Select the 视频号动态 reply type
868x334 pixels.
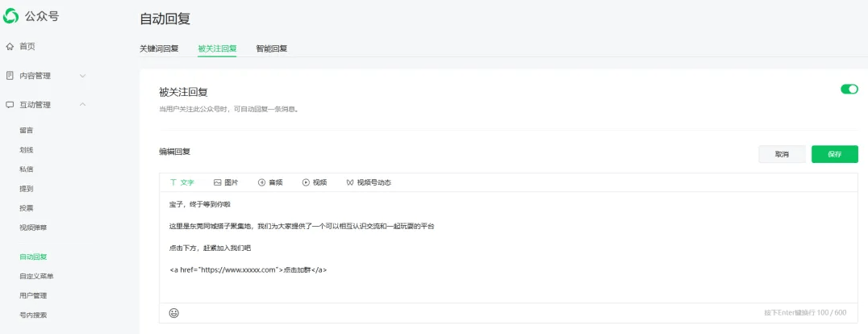pyautogui.click(x=369, y=182)
